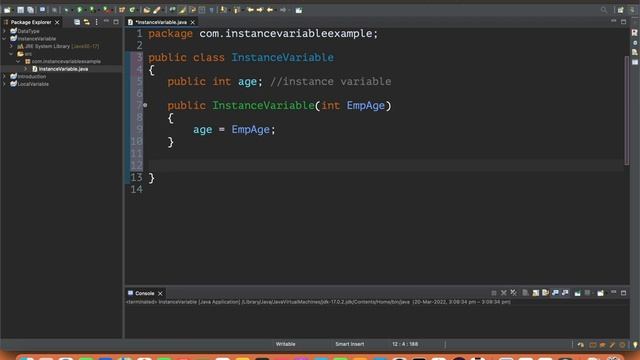Click the magnifier Quick Access search icon
This screenshot has width=640, height=360.
(x=604, y=10)
